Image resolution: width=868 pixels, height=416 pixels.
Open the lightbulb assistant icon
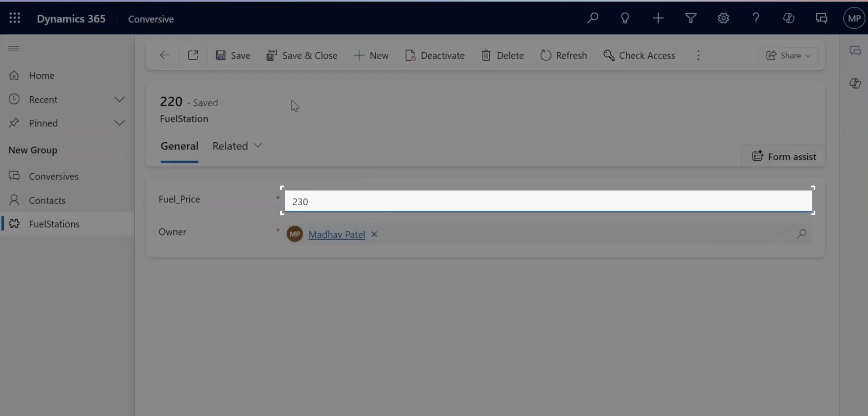coord(625,18)
